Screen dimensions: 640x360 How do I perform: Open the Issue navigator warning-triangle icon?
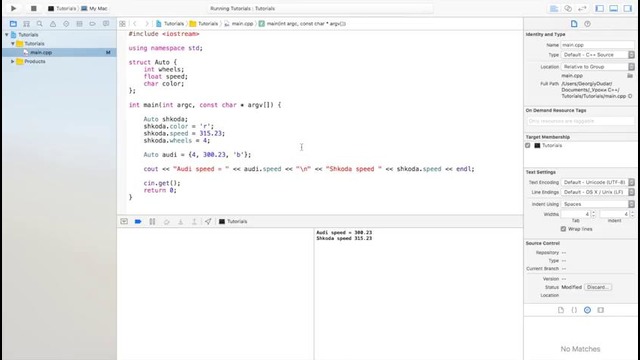(x=53, y=24)
